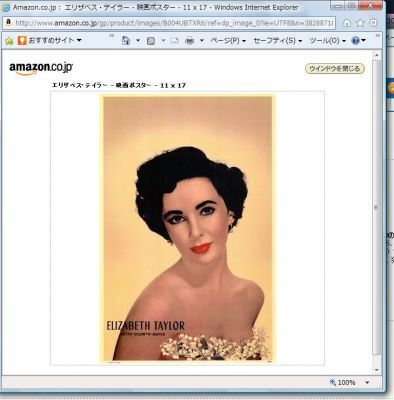Click the RSS feeds toolbar icon
The height and width of the screenshot is (400, 394).
(151, 41)
